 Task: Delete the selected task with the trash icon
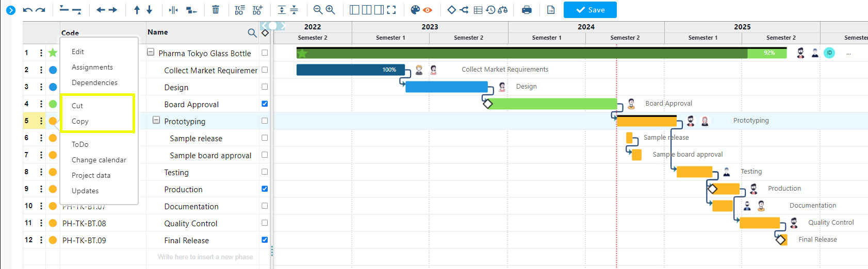click(216, 10)
